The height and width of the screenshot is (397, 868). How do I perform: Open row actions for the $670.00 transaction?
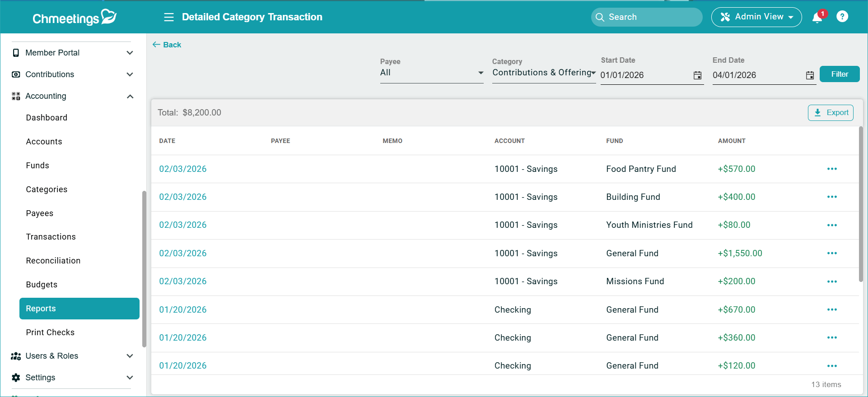[x=832, y=309]
